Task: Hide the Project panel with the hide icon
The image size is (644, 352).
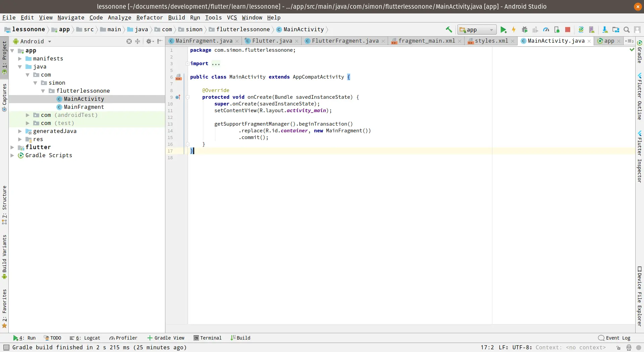Action: coord(160,41)
